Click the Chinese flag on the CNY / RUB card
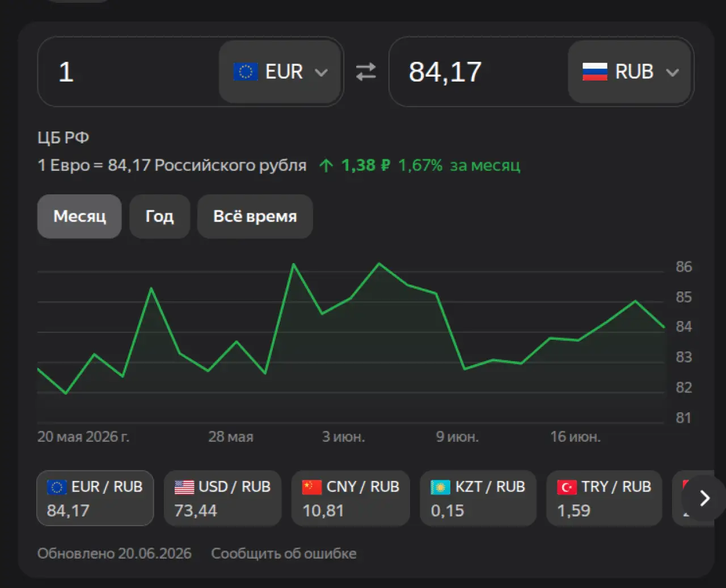 tap(312, 487)
